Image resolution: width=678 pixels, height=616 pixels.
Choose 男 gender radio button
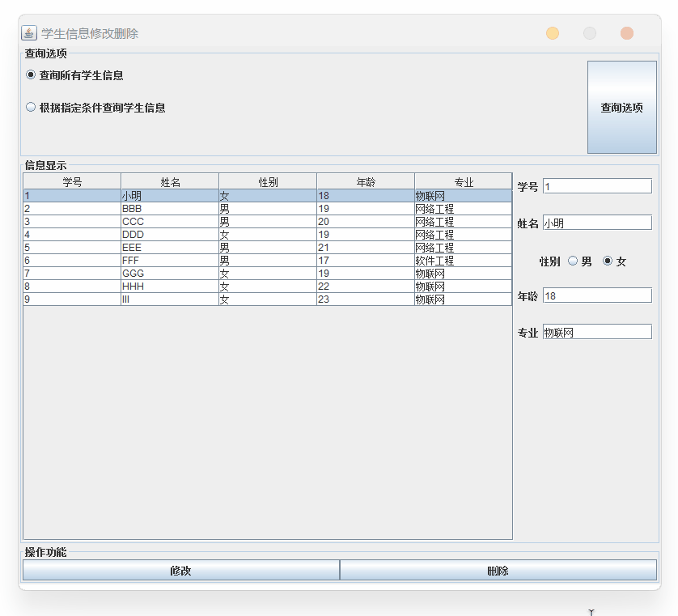(579, 261)
